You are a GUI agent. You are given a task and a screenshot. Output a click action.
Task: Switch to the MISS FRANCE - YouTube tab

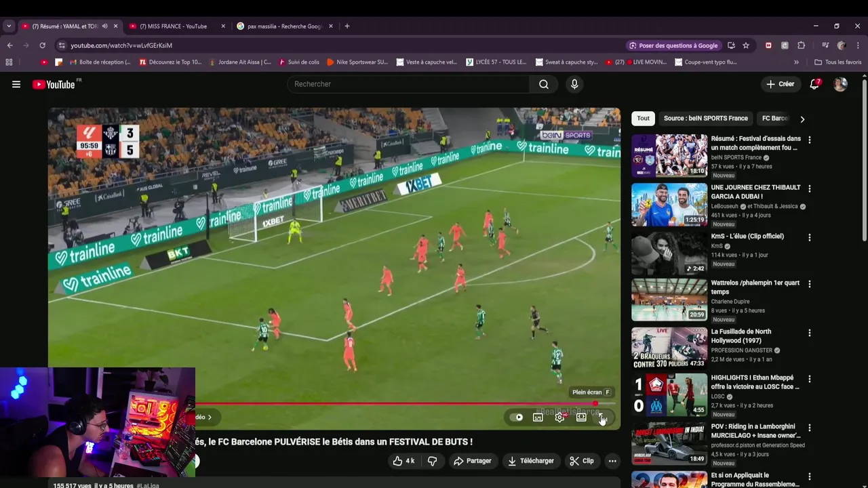[x=173, y=26]
